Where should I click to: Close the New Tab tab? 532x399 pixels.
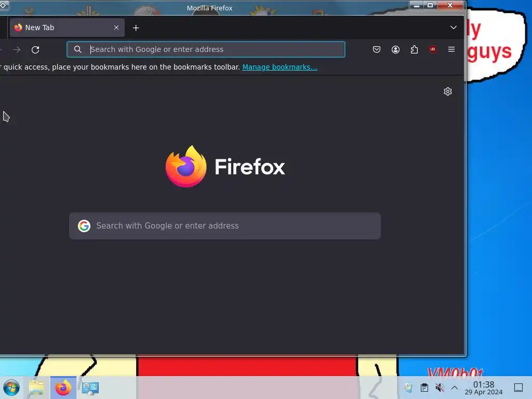(x=116, y=28)
